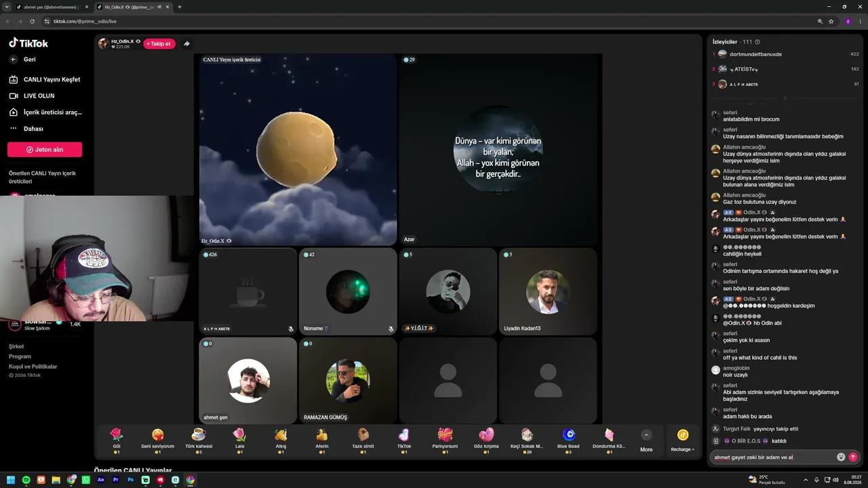Open the weather widget in taskbar

click(766, 480)
